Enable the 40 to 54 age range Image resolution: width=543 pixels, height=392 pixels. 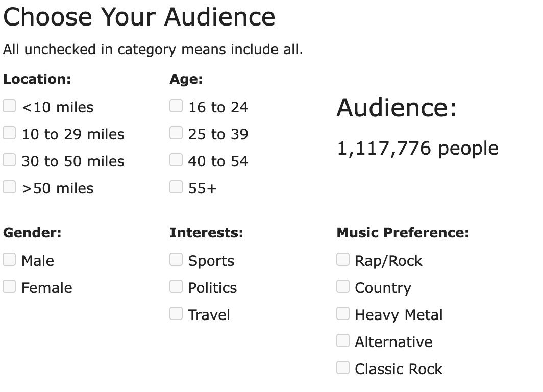176,160
